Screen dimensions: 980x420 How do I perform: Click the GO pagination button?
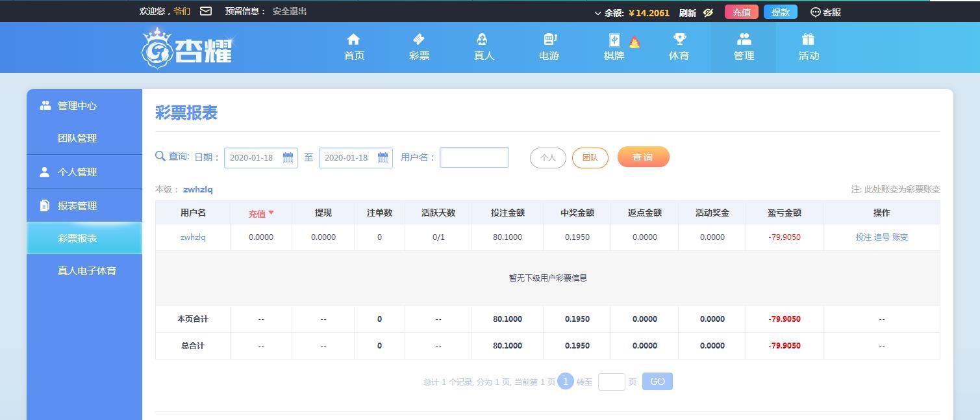[657, 382]
